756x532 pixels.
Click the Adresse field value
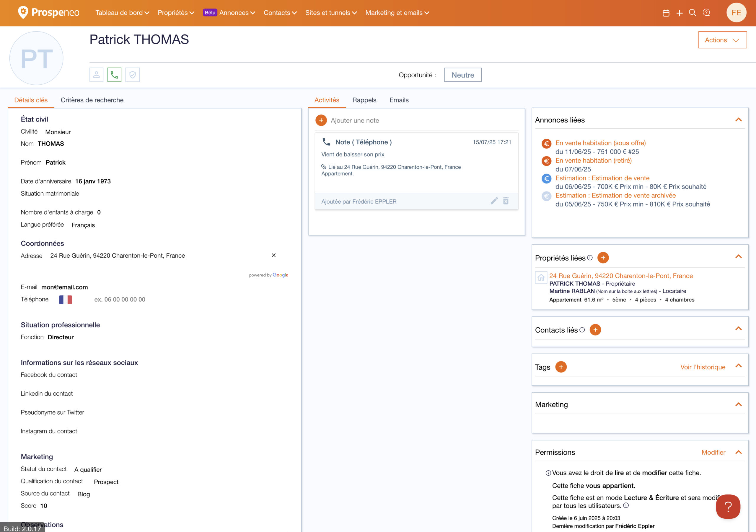[118, 256]
